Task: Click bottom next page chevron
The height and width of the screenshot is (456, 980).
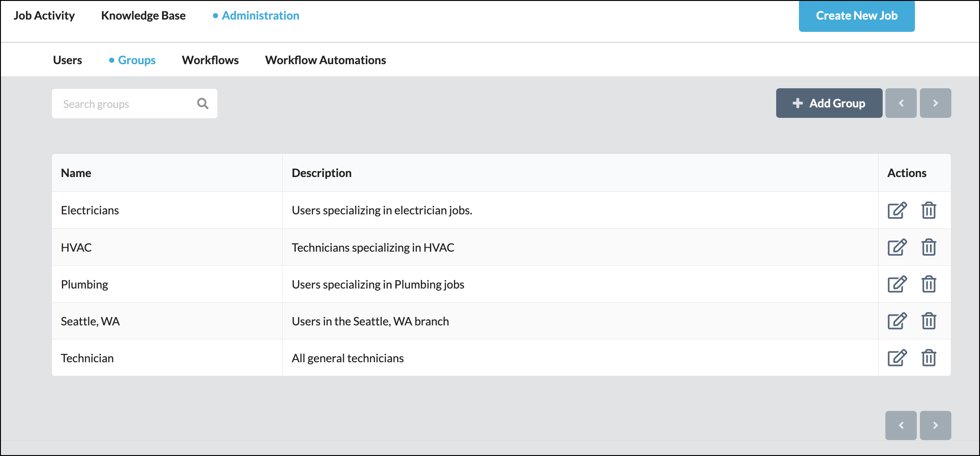Action: 935,426
